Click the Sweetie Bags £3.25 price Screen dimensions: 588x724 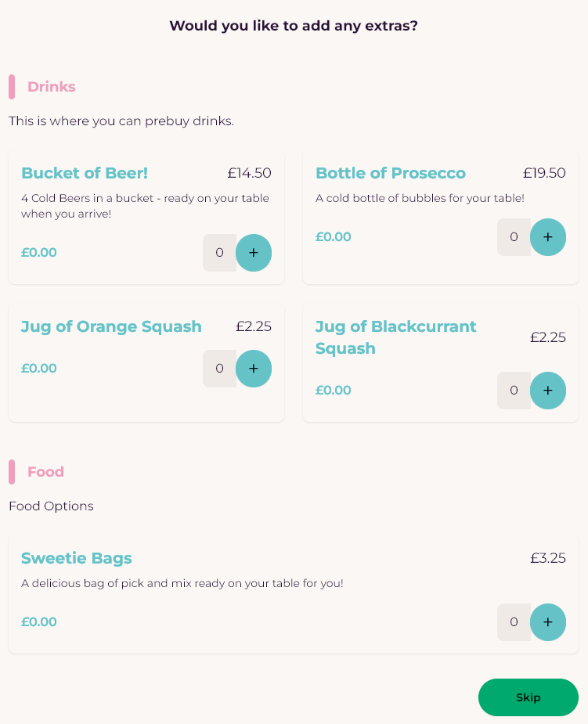pos(548,558)
